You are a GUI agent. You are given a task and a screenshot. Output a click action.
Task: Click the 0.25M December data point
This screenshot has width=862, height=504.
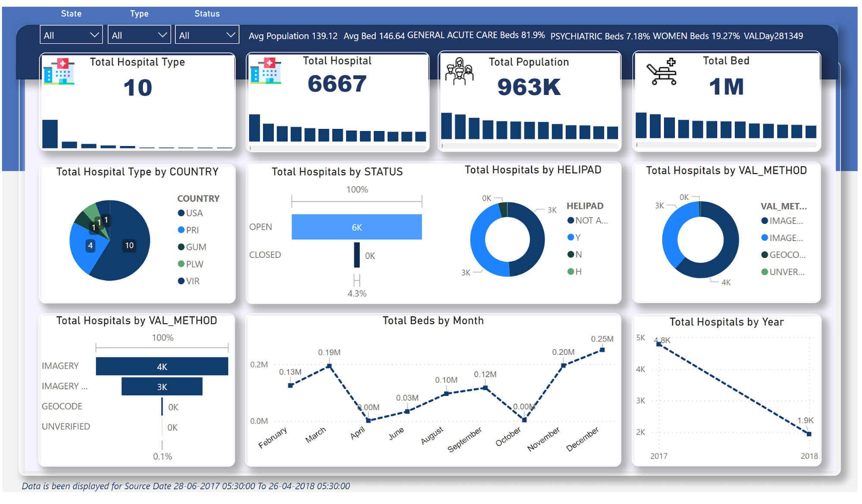point(602,350)
